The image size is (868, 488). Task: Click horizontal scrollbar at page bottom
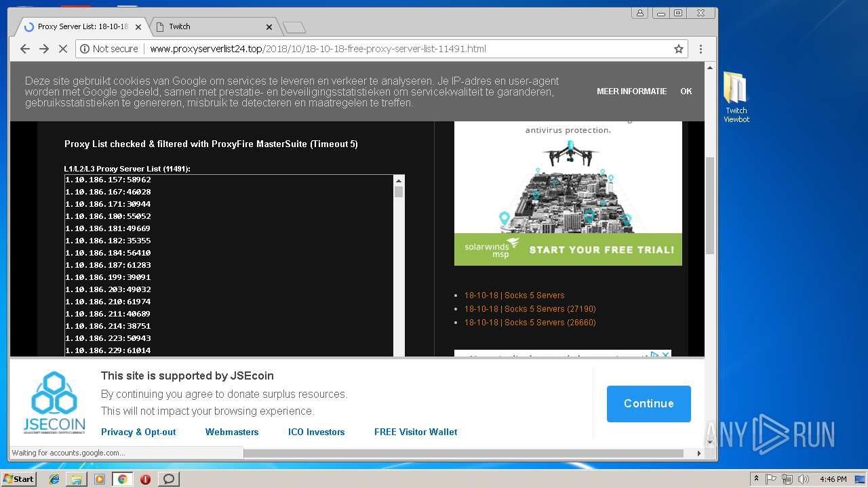[x=463, y=453]
